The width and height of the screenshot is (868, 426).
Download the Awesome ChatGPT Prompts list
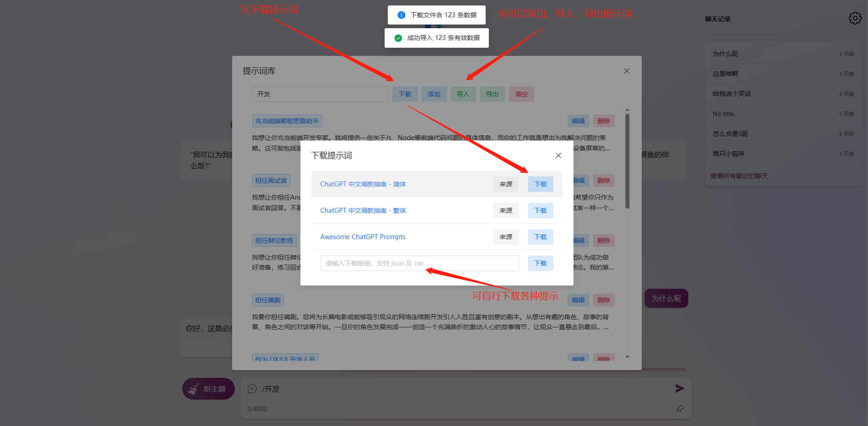[x=540, y=236]
